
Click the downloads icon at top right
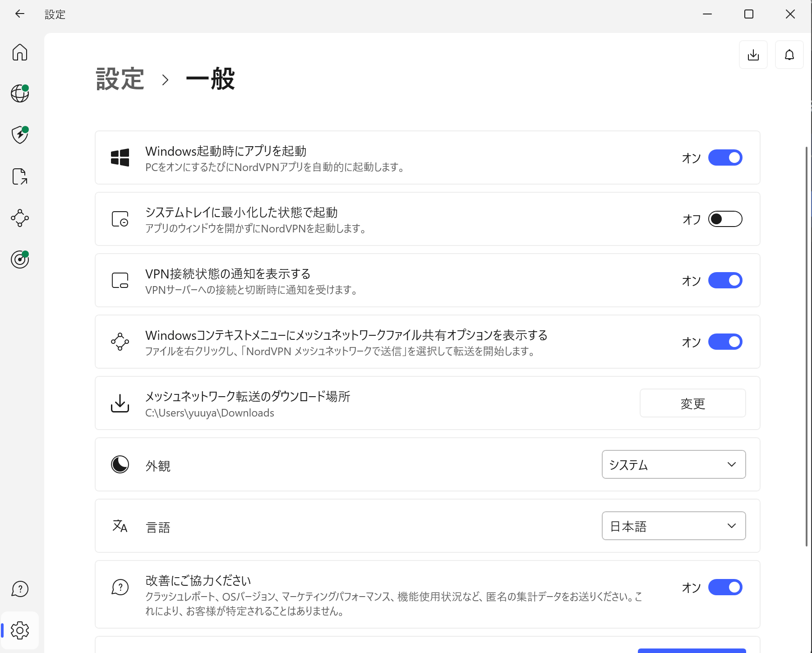tap(753, 55)
